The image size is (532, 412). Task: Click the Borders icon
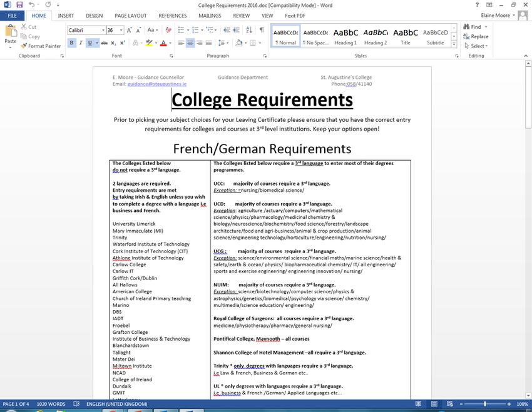[x=253, y=43]
